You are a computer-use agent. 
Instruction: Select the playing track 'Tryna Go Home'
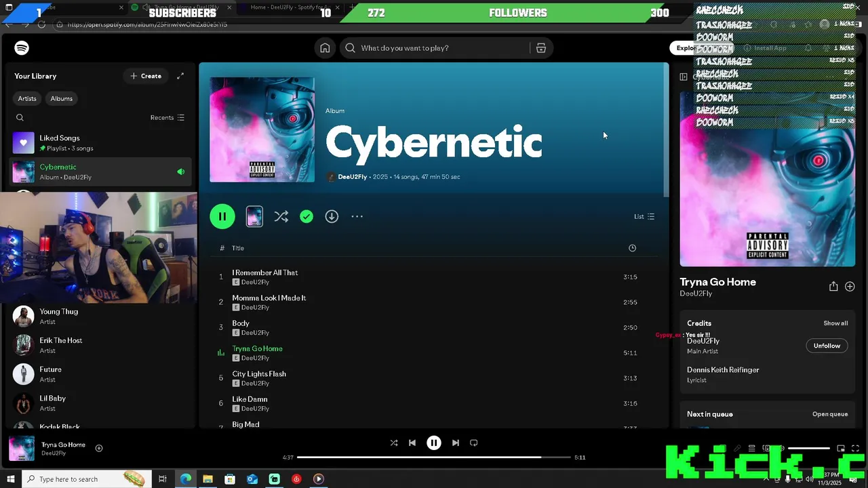(x=434, y=352)
